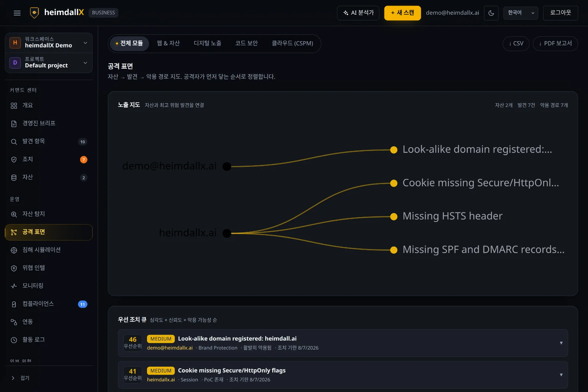Toggle dark mode moon icon
This screenshot has height=392, width=588.
point(491,13)
